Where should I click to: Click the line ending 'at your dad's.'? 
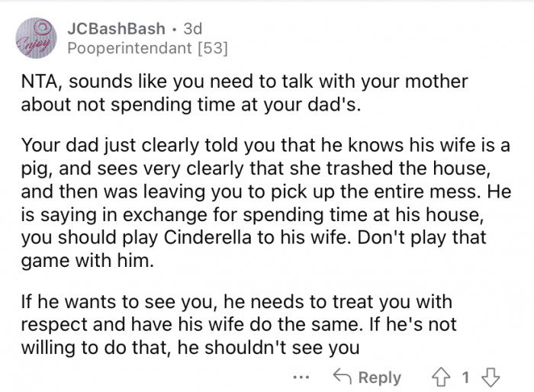(x=191, y=104)
